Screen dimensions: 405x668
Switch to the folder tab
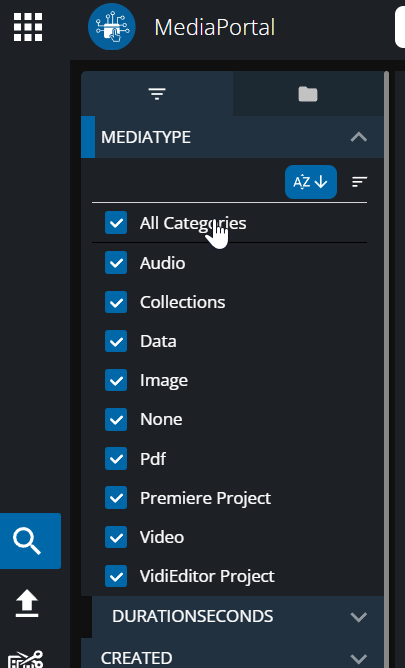click(308, 94)
